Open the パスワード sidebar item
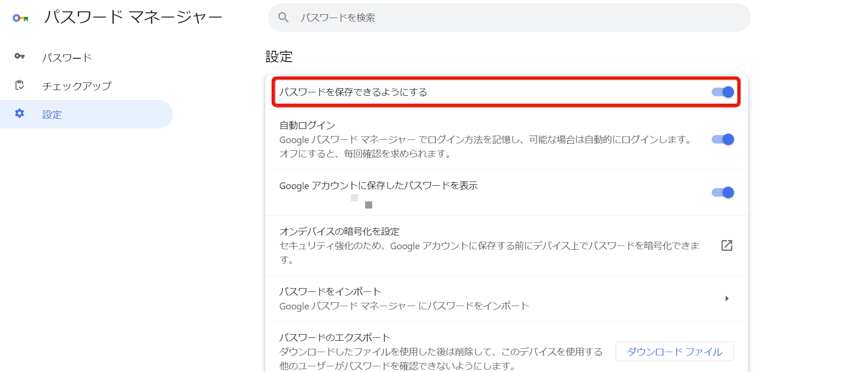Screen dimensions: 868x372 86,57
